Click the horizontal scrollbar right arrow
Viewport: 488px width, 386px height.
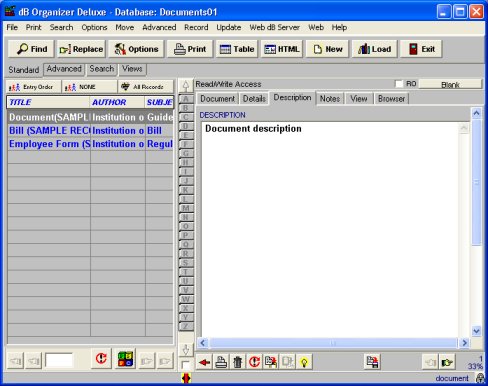pyautogui.click(x=464, y=343)
